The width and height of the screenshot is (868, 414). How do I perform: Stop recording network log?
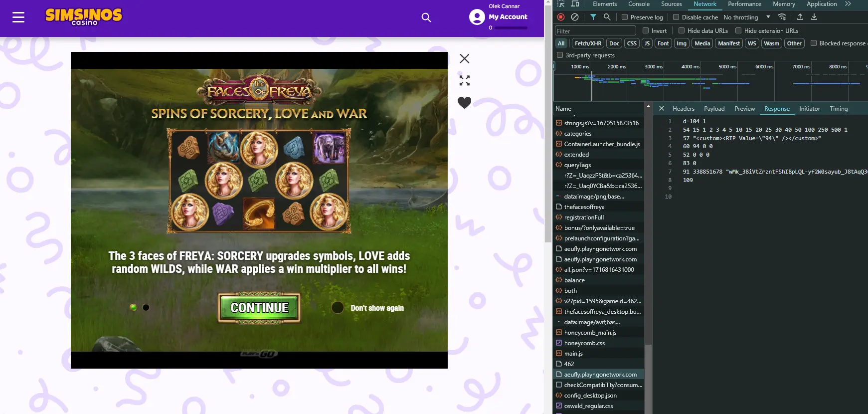click(561, 17)
